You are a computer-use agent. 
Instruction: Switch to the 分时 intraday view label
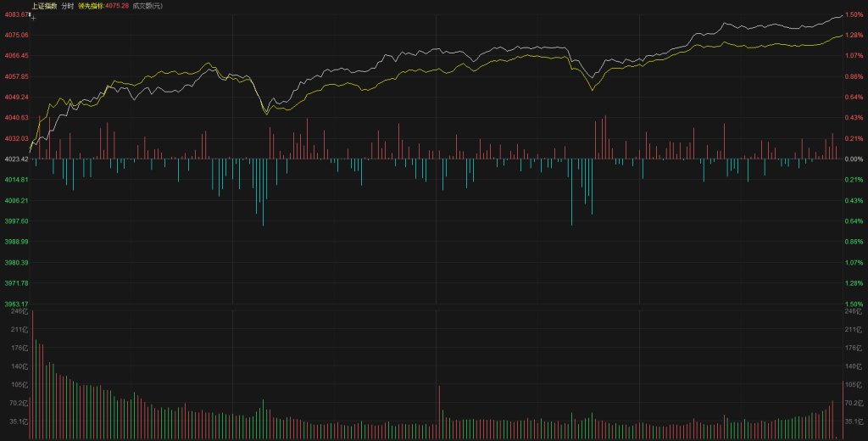[x=68, y=6]
